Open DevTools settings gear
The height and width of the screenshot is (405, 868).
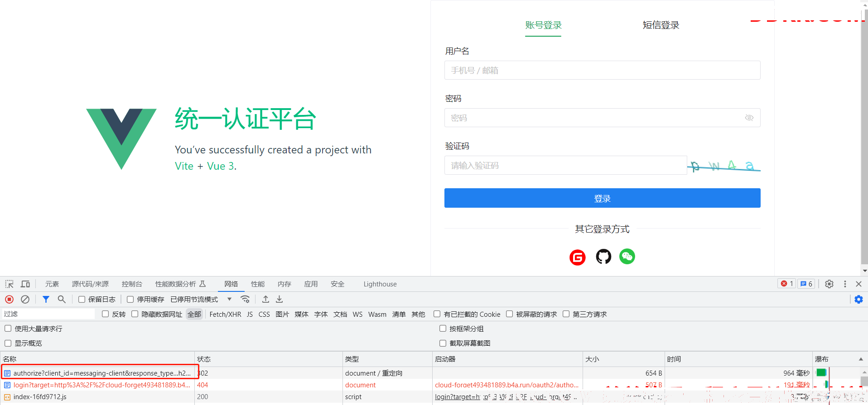(x=829, y=284)
